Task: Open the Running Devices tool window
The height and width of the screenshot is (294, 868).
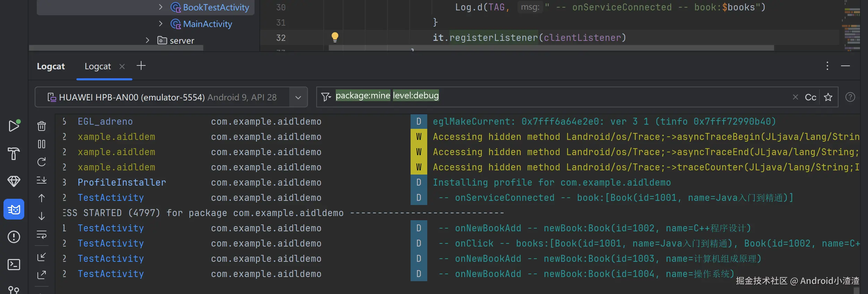Action: pos(14,126)
